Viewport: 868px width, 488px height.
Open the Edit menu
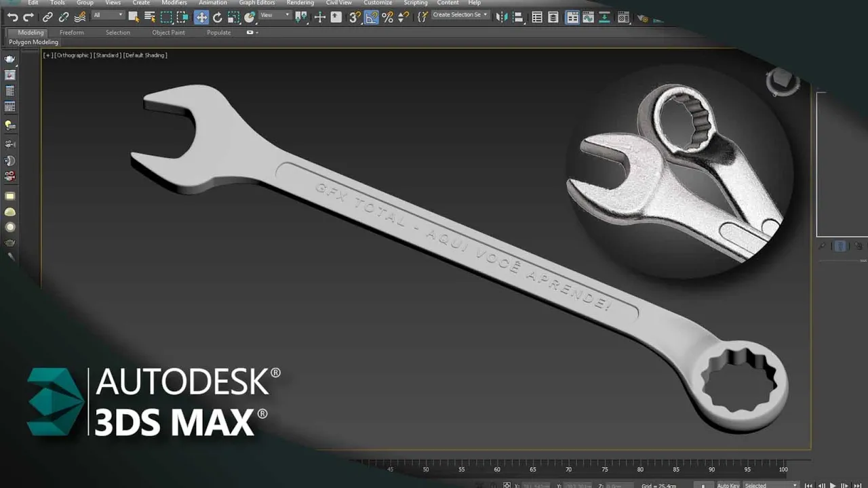[x=33, y=3]
